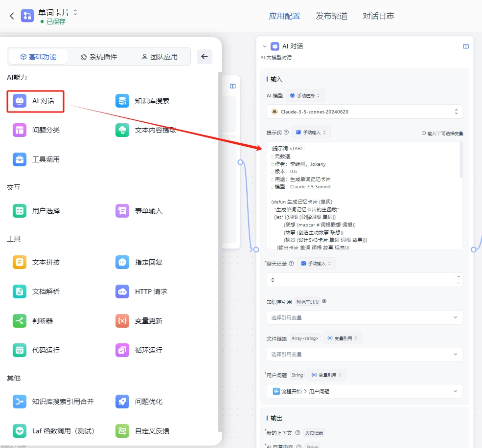Add the 工具调用 node
This screenshot has height=448, width=482.
(36, 159)
